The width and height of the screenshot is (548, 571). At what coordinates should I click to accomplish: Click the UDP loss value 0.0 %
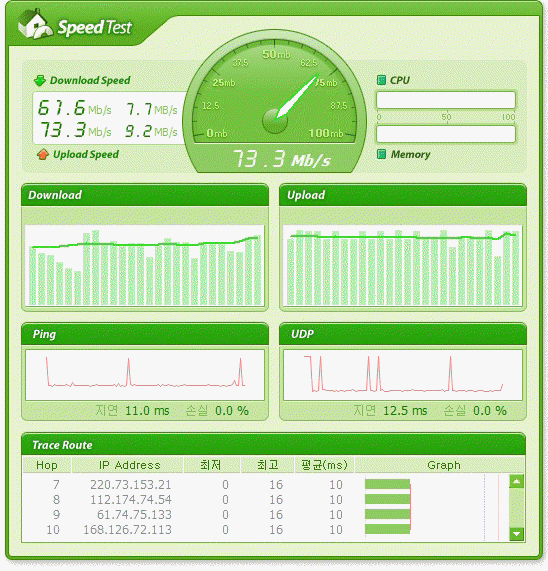490,411
